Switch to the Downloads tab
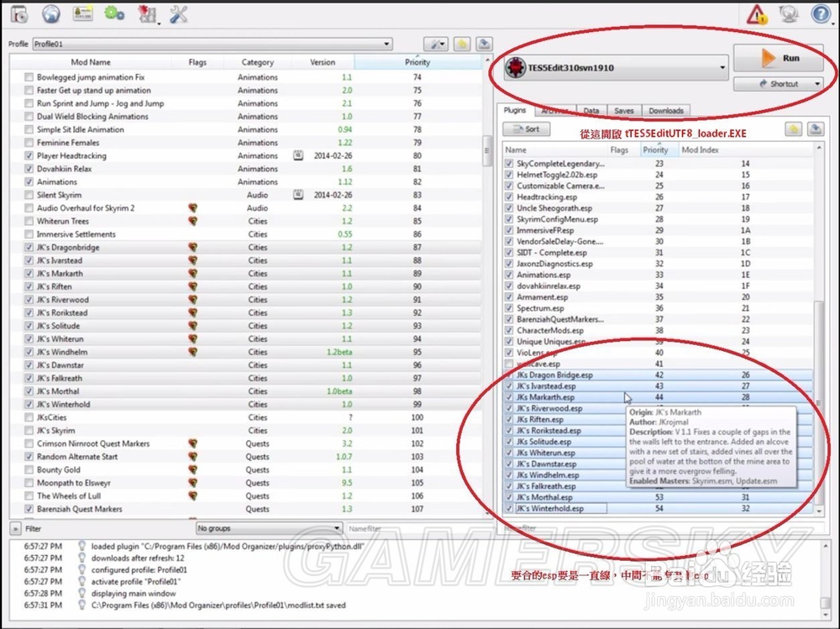 pos(666,111)
